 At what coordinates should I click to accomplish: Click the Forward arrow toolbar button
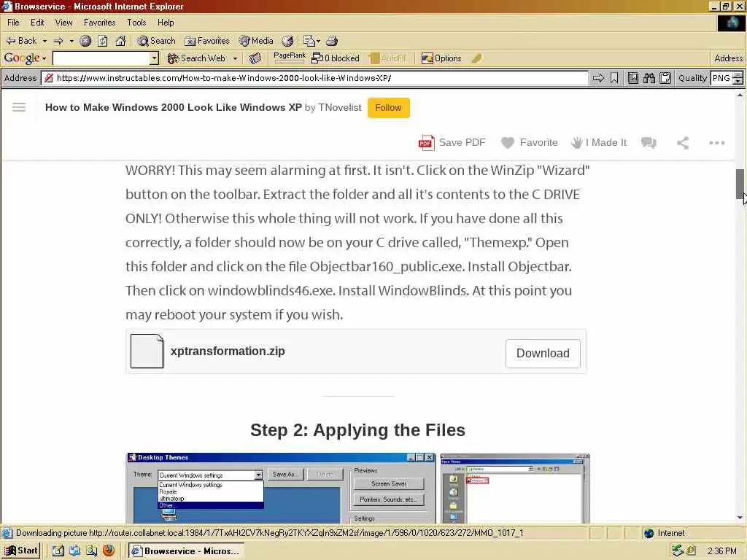(x=58, y=41)
